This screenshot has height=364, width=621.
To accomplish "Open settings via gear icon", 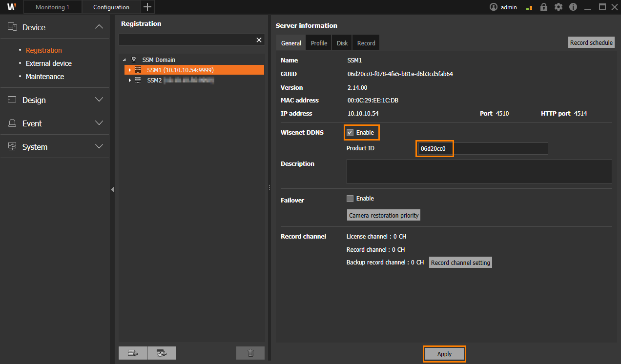I will coord(559,7).
